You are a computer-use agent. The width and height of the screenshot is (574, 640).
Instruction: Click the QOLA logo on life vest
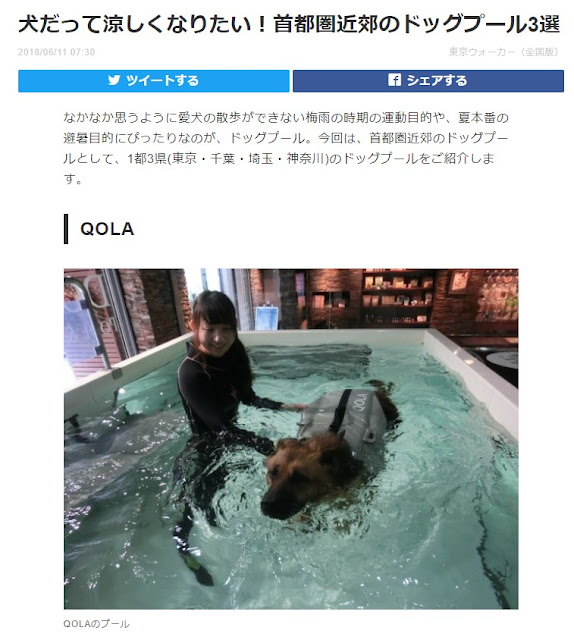[x=358, y=402]
